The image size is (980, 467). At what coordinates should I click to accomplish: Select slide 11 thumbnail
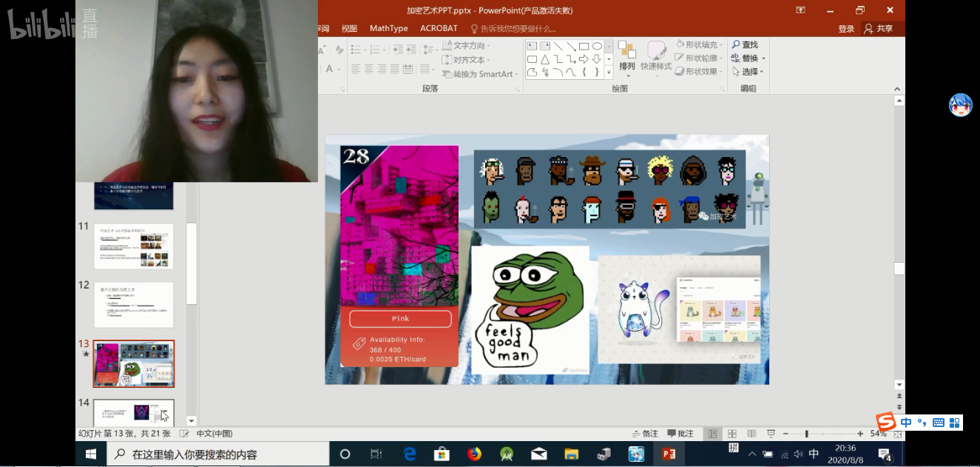133,246
